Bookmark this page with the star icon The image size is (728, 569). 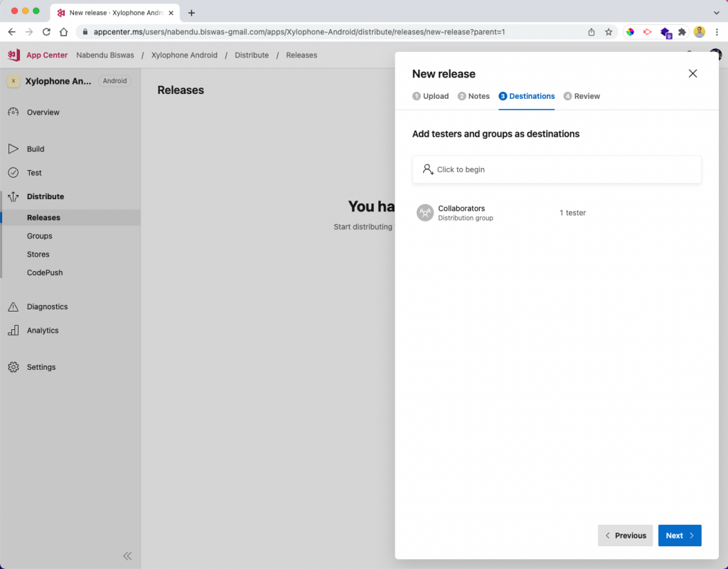[x=609, y=32]
